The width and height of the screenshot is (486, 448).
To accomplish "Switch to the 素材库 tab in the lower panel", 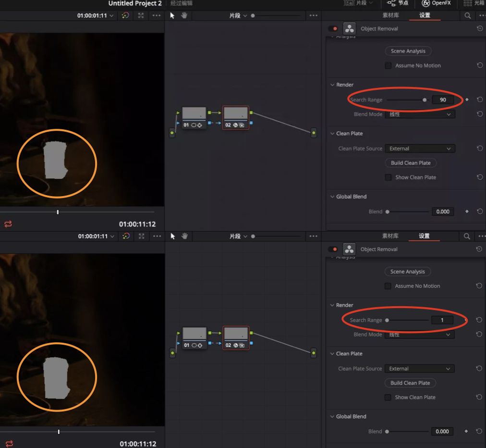I will [x=390, y=236].
